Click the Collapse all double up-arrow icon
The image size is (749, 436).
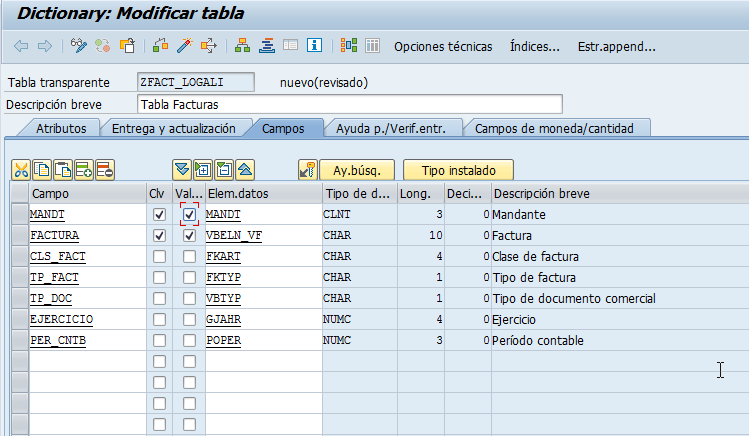point(245,170)
